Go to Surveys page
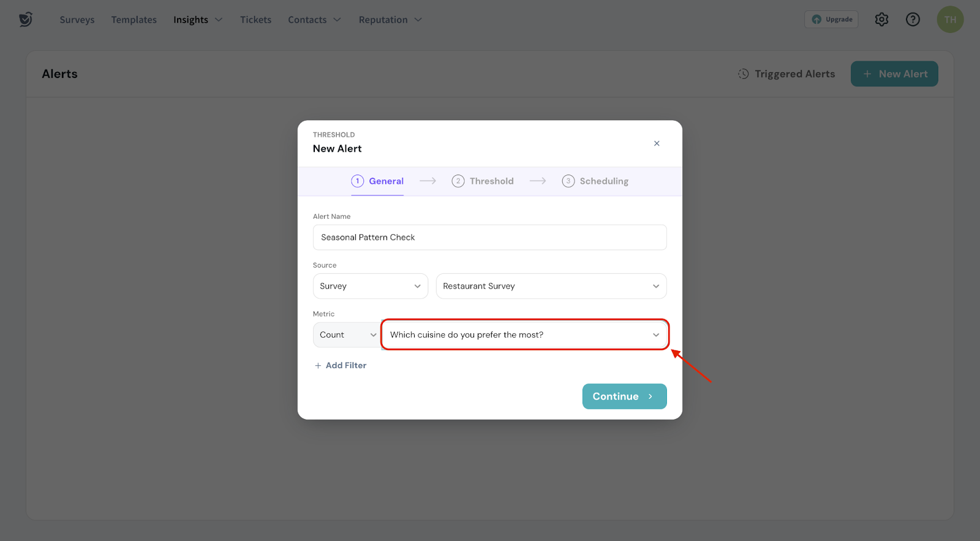 tap(77, 20)
